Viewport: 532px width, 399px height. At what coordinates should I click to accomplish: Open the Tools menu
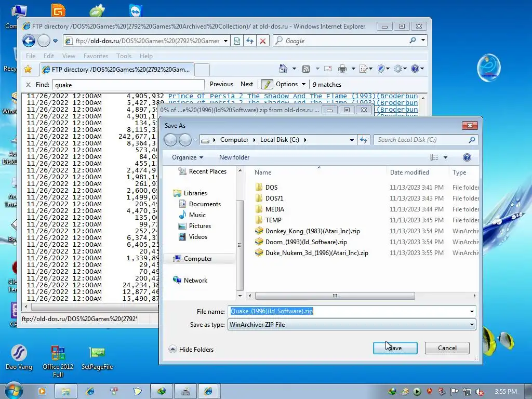click(124, 56)
